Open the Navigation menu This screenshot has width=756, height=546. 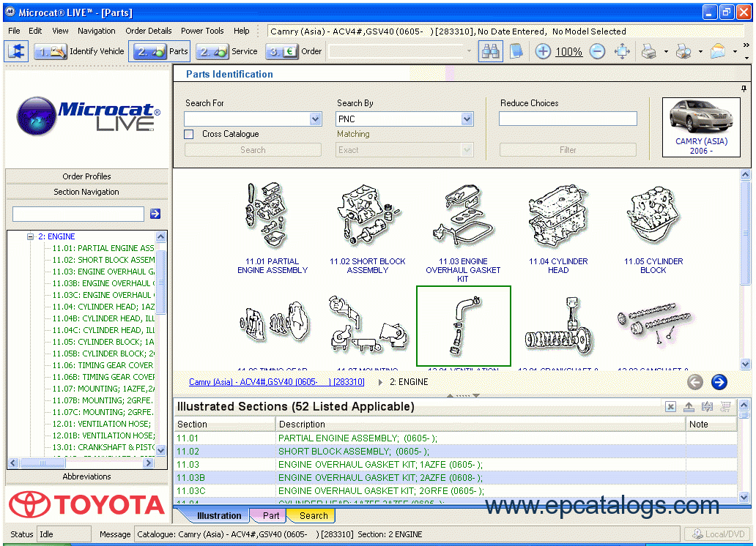tap(97, 31)
